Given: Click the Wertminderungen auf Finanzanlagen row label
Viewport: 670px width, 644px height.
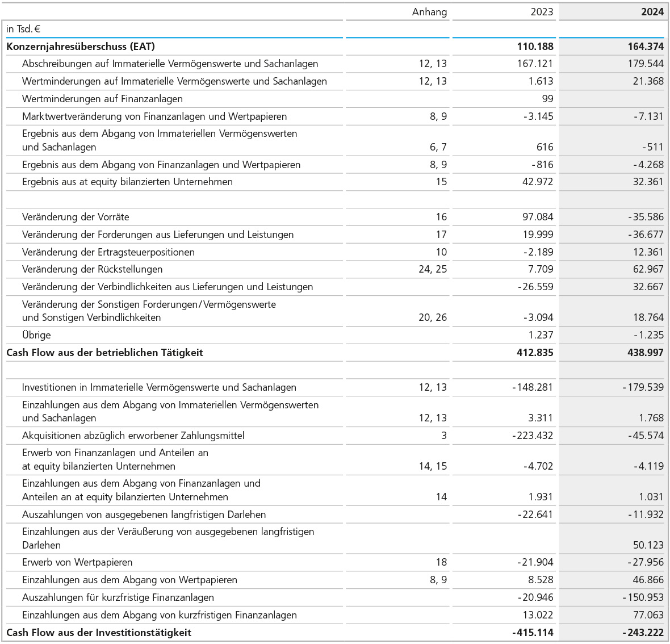Looking at the screenshot, I should [x=102, y=99].
